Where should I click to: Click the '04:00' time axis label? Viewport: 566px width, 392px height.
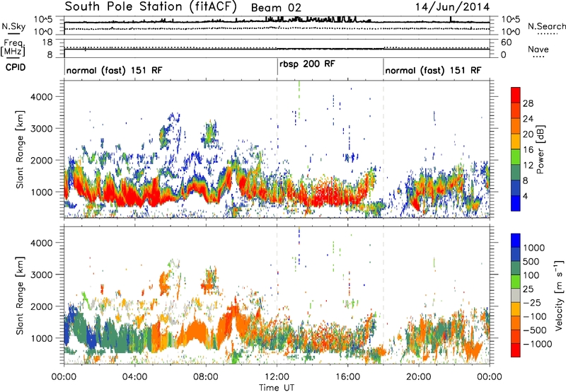coord(134,377)
